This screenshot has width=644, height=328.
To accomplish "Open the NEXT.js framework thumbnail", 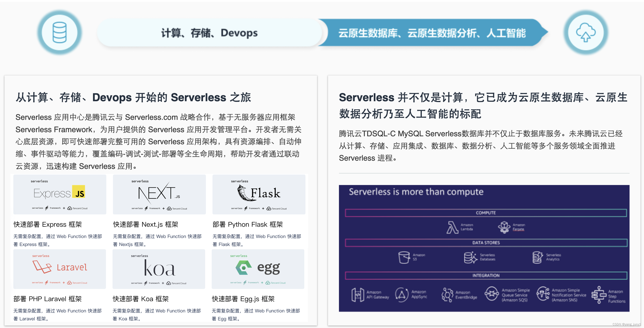I will (x=159, y=194).
